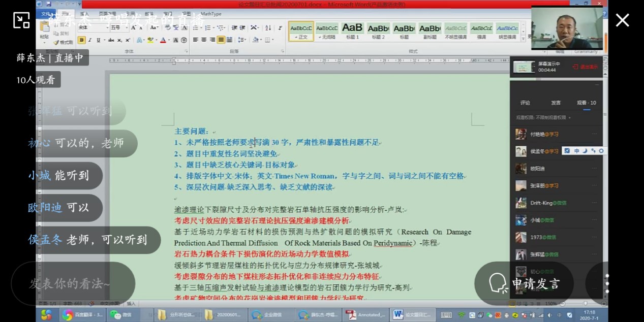This screenshot has height=322, width=644.
Task: Open the IME bar settings gear
Action: (601, 151)
